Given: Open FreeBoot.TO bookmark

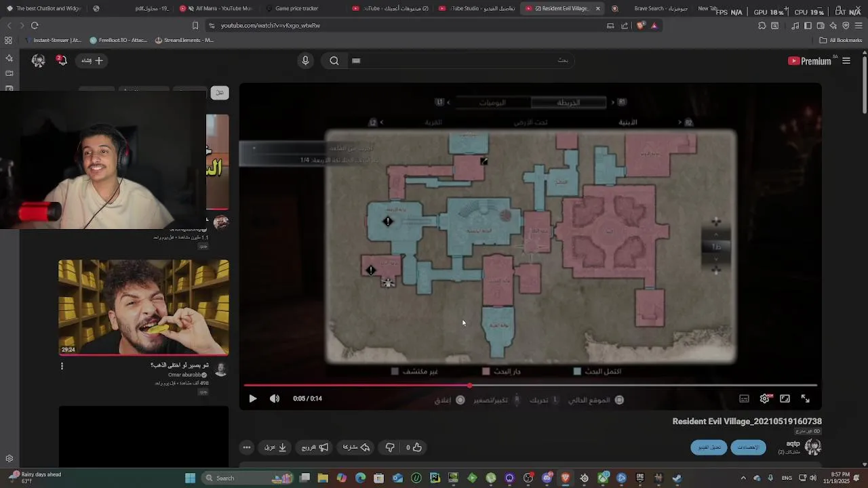Looking at the screenshot, I should [x=118, y=40].
